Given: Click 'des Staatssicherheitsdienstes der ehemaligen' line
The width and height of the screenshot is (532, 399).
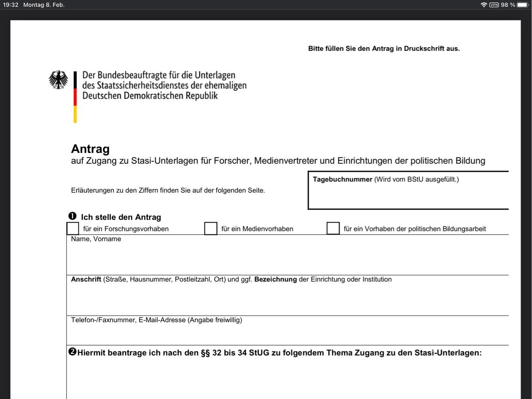Looking at the screenshot, I should [164, 85].
